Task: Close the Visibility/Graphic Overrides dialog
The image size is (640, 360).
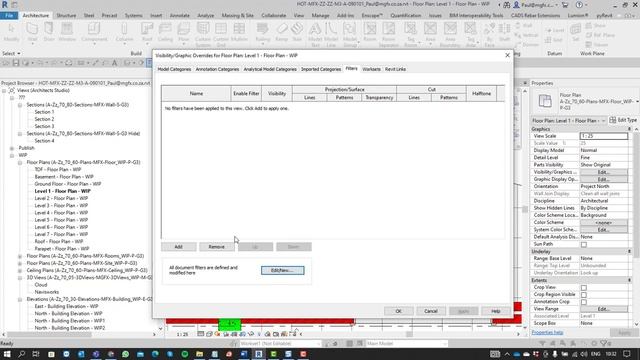Action: [507, 55]
